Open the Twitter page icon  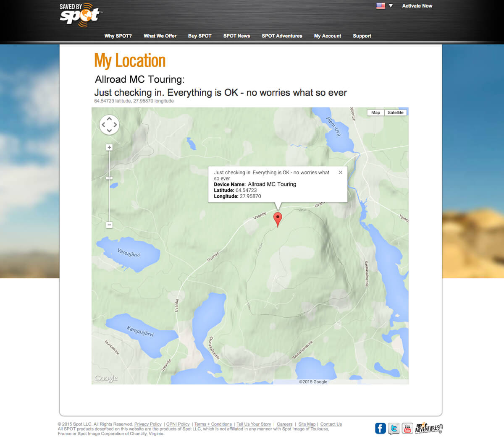tap(394, 428)
